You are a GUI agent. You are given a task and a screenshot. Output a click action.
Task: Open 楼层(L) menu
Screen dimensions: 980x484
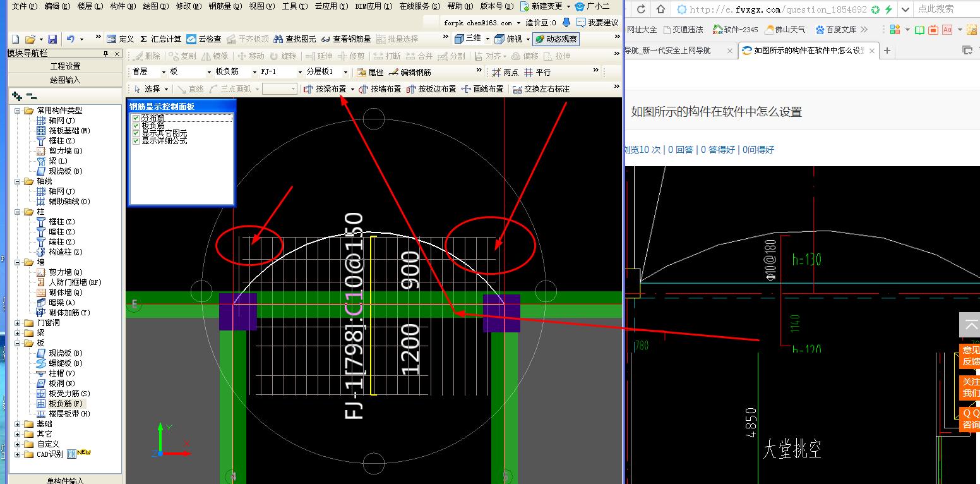click(x=90, y=6)
